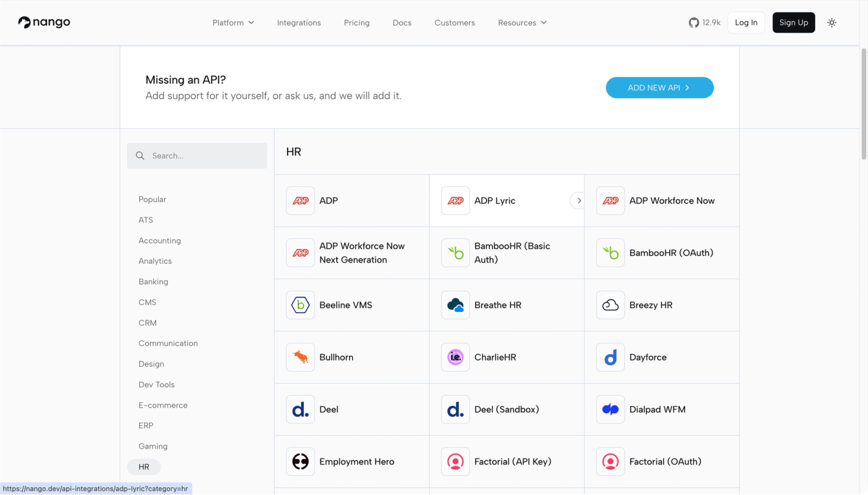The image size is (868, 495).
Task: Open the Factorial (OAuth) integration
Action: pos(662,462)
